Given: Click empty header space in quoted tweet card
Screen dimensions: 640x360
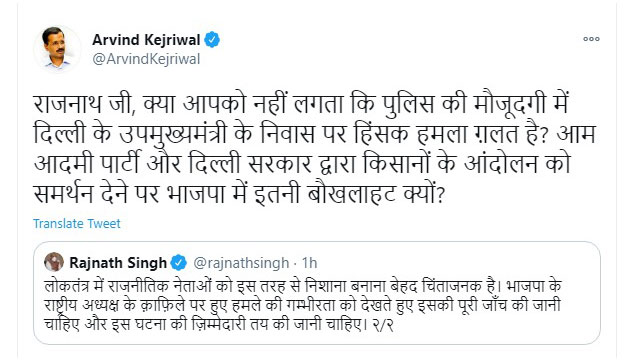Looking at the screenshot, I should [457, 263].
